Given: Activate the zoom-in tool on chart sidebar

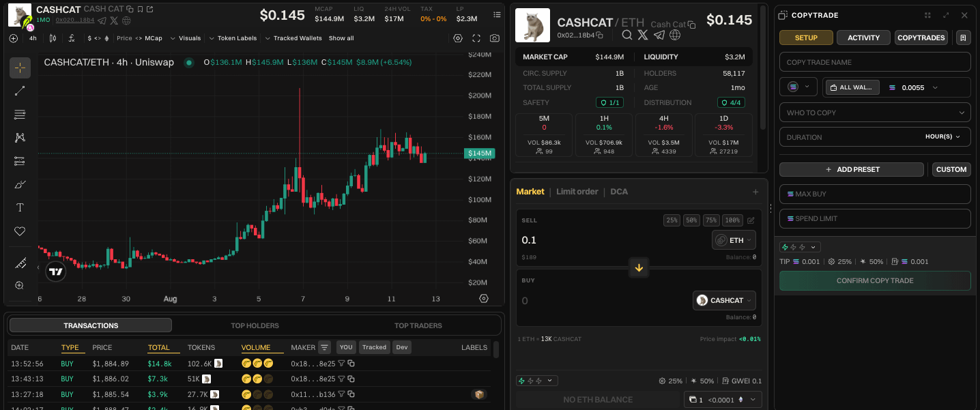Looking at the screenshot, I should pyautogui.click(x=20, y=285).
